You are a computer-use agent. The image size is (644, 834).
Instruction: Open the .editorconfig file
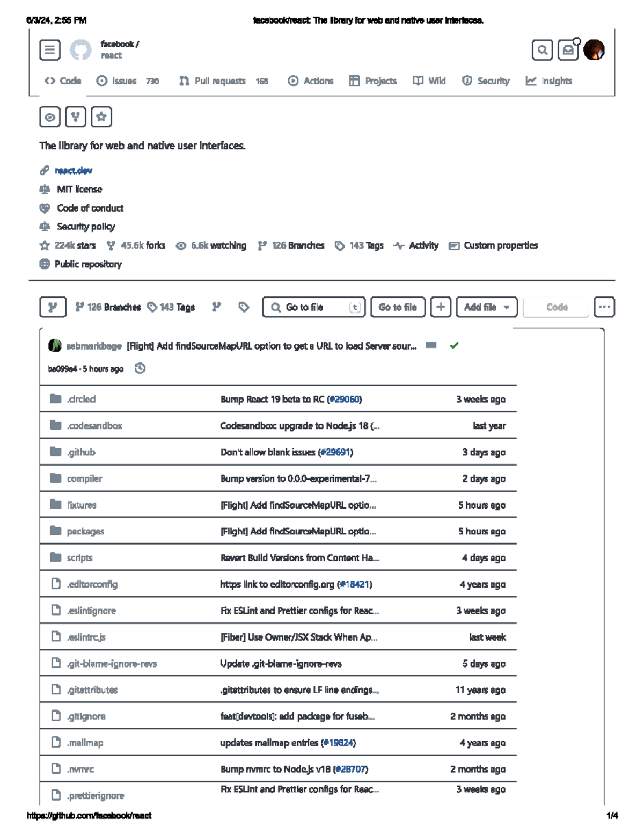coord(92,584)
